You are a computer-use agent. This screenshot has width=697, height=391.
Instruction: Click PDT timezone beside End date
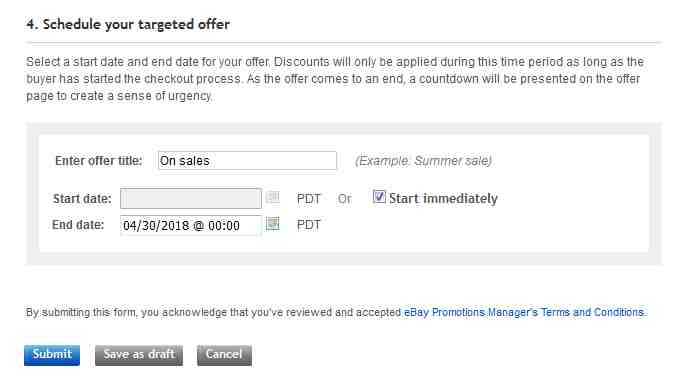tap(308, 225)
